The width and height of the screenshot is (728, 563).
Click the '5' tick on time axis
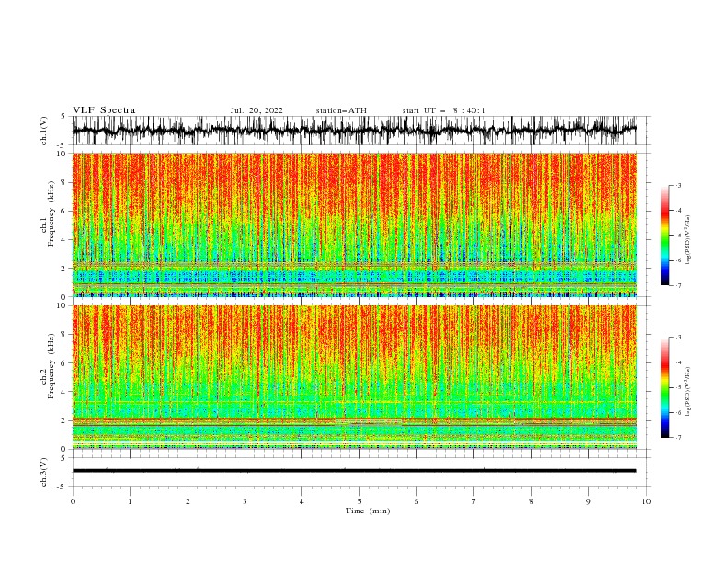359,501
